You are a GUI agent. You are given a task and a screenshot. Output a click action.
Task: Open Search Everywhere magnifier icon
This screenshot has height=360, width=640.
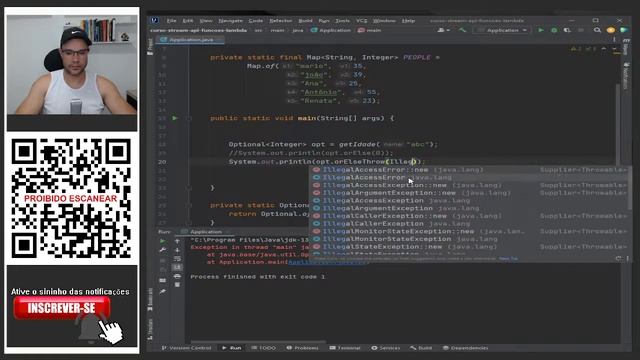click(597, 30)
